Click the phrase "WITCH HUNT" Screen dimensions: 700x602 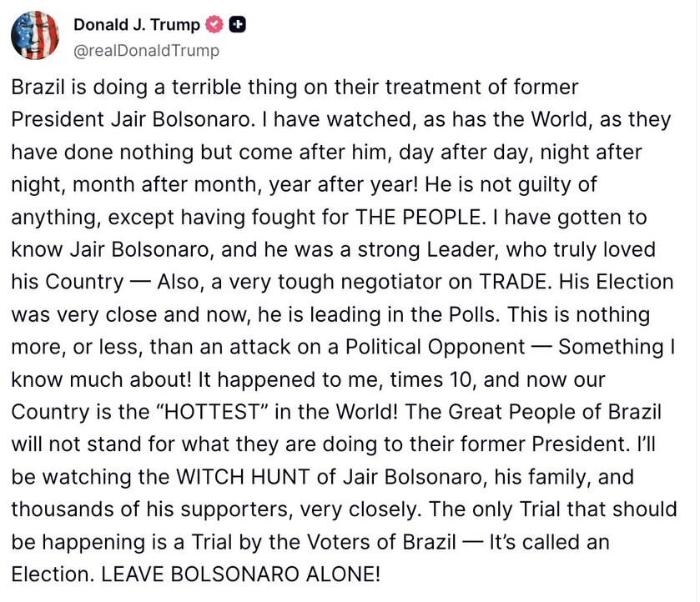pyautogui.click(x=244, y=477)
